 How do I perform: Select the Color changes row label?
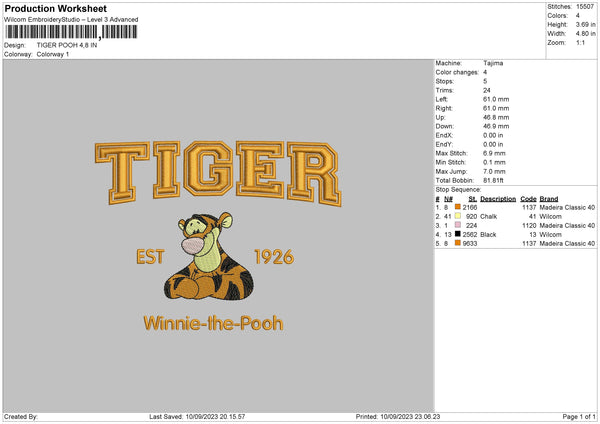pyautogui.click(x=457, y=72)
